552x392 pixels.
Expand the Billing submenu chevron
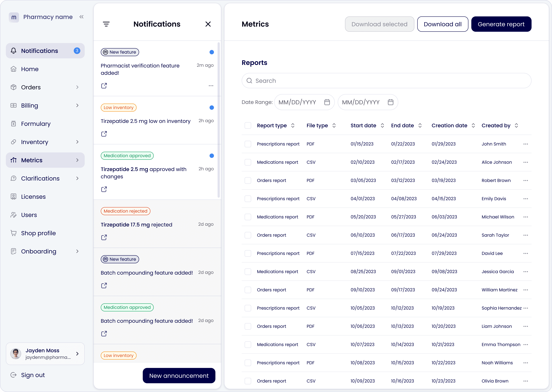click(77, 105)
